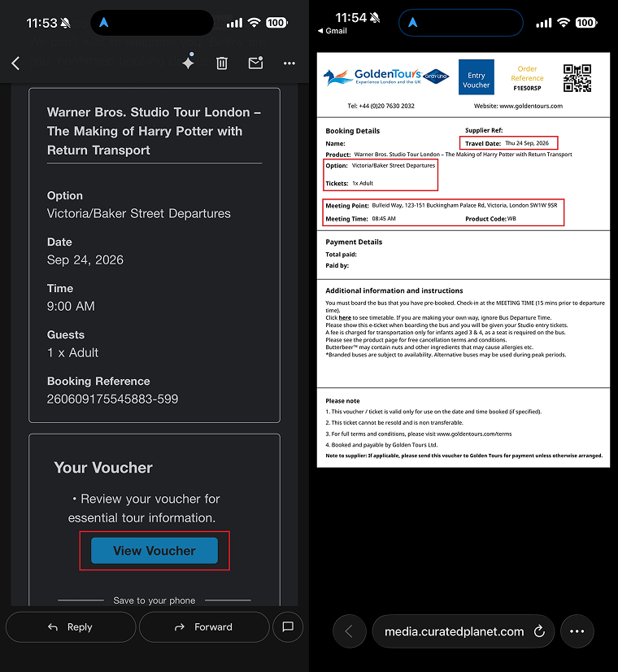Tap booking reference 260609175545883-599
Viewport: 618px width, 672px height.
pos(113,399)
